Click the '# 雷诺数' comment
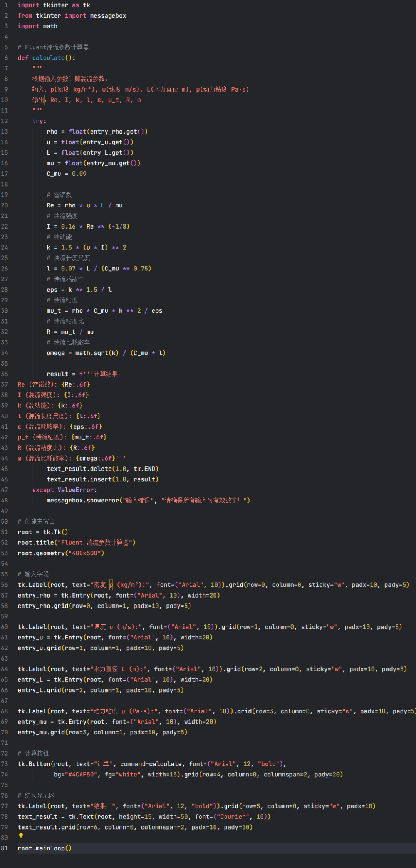The height and width of the screenshot is (868, 416). [x=59, y=195]
